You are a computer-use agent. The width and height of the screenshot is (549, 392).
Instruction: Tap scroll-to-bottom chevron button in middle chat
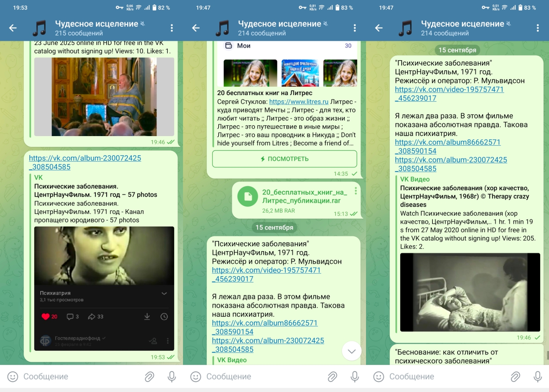point(351,351)
